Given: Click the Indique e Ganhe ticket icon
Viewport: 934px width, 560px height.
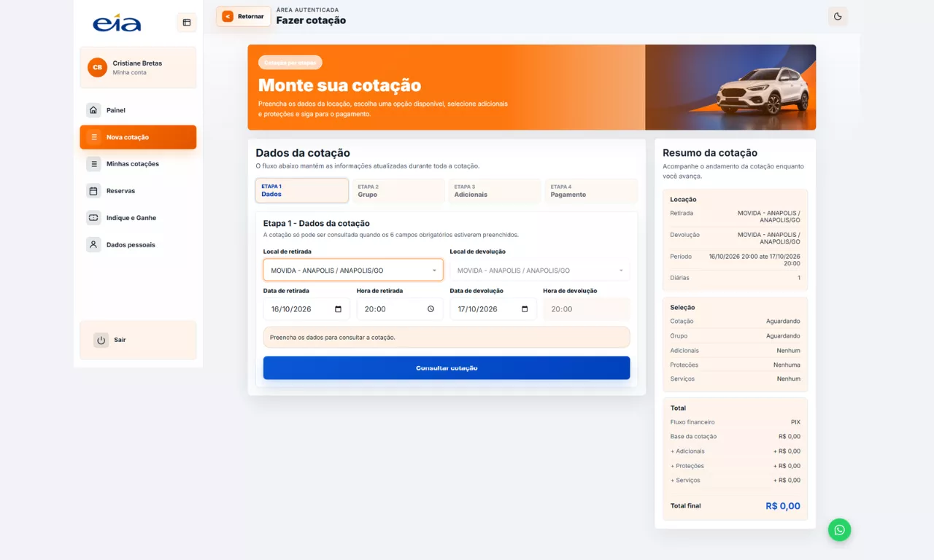Looking at the screenshot, I should click(93, 218).
